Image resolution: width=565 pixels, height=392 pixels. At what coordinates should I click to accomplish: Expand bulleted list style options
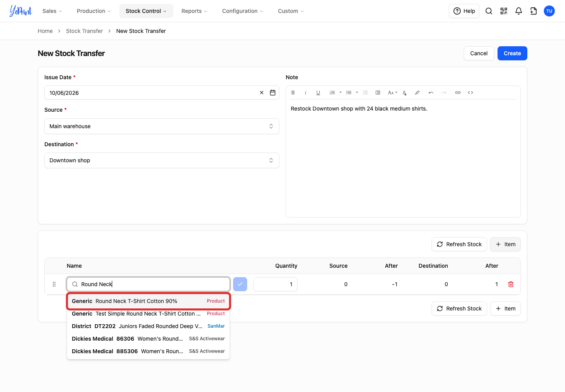pos(357,93)
